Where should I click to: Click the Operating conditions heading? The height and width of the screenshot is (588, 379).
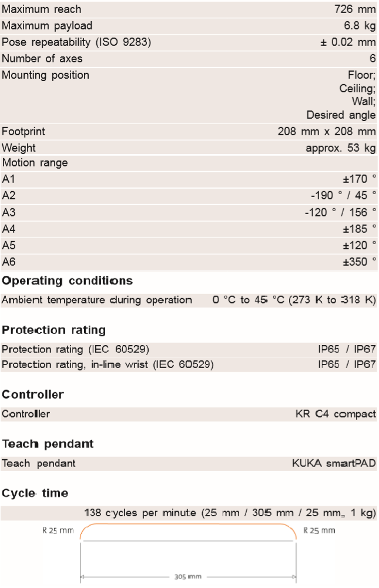click(x=67, y=280)
